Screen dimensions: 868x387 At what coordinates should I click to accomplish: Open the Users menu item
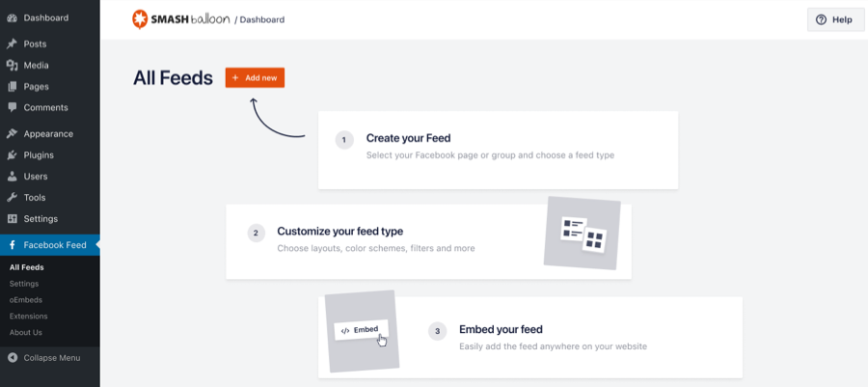(x=36, y=177)
